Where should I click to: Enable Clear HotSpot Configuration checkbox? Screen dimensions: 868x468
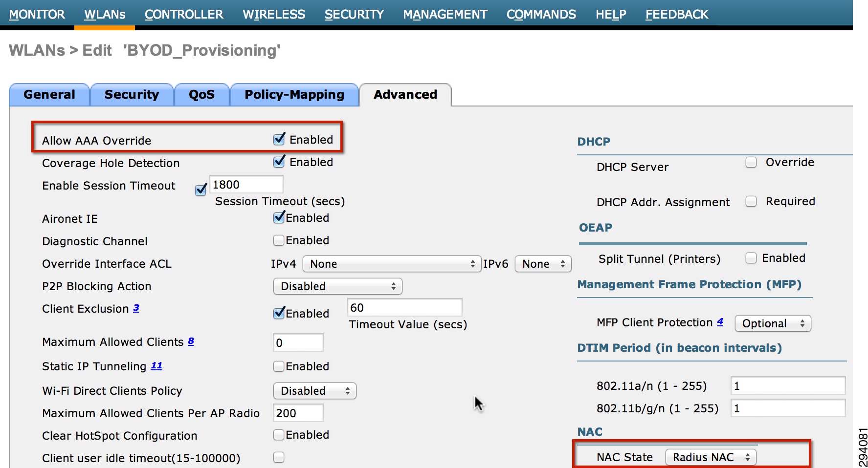tap(279, 435)
